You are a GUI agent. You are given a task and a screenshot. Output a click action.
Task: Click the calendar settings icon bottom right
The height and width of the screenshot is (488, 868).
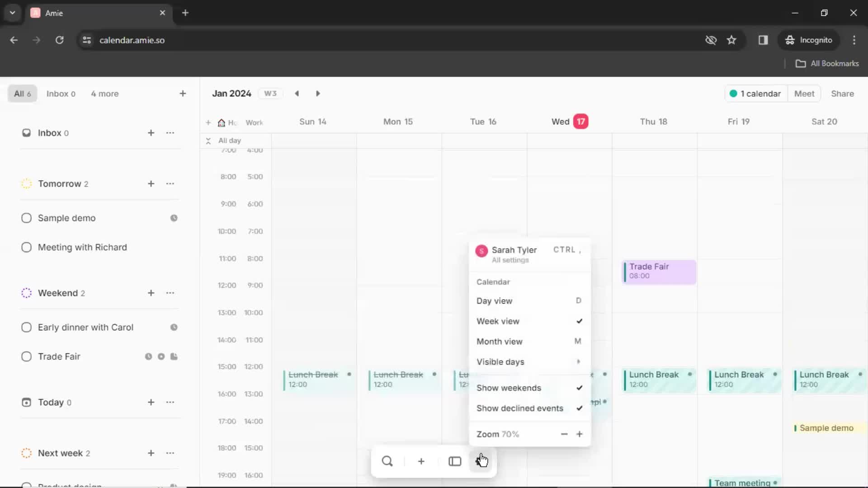pos(481,460)
